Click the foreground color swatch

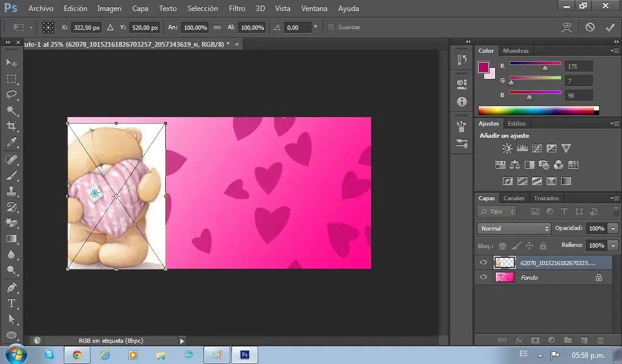(x=483, y=67)
